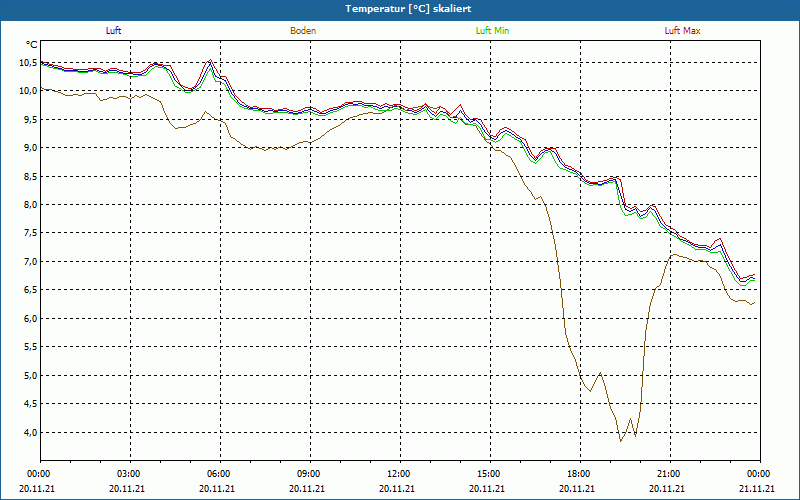Click the 5,0 y-axis value
This screenshot has height=500, width=800.
coord(30,376)
